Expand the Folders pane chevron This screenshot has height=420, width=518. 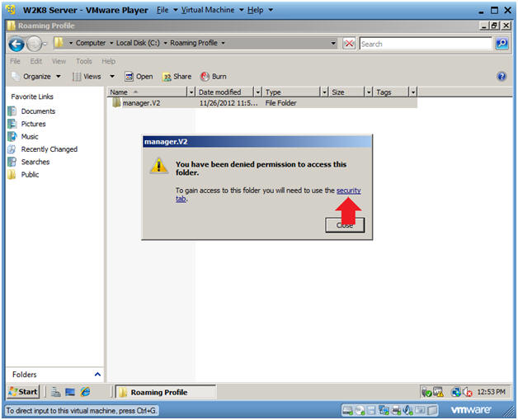(97, 375)
